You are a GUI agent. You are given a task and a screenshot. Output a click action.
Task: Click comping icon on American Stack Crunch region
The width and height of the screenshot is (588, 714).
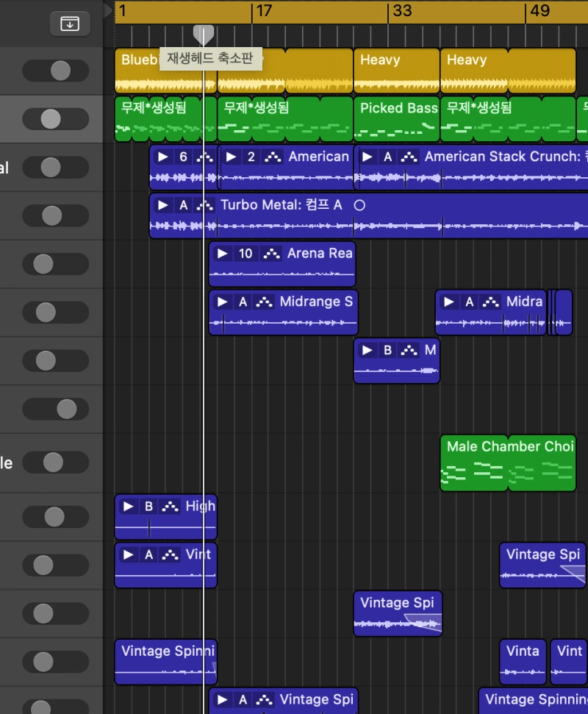point(411,157)
